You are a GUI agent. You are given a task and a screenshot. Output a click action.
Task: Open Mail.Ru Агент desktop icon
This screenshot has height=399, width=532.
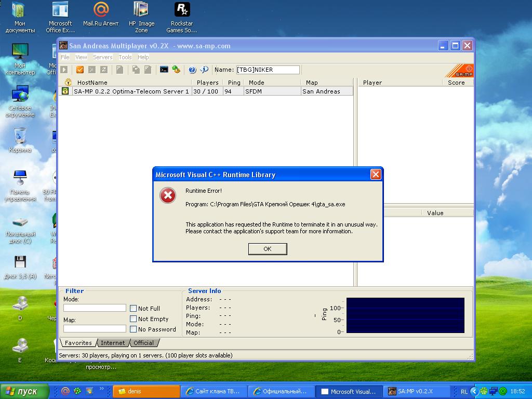point(101,15)
